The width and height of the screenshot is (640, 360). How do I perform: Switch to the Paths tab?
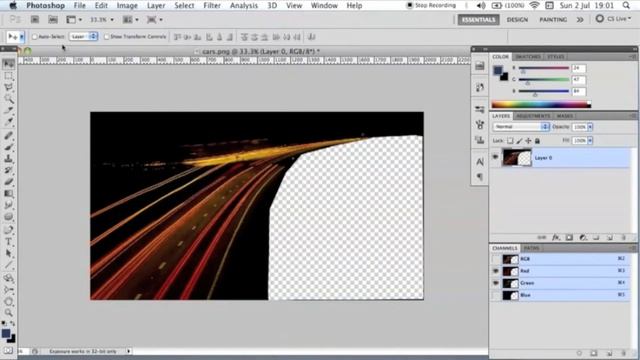tap(531, 248)
